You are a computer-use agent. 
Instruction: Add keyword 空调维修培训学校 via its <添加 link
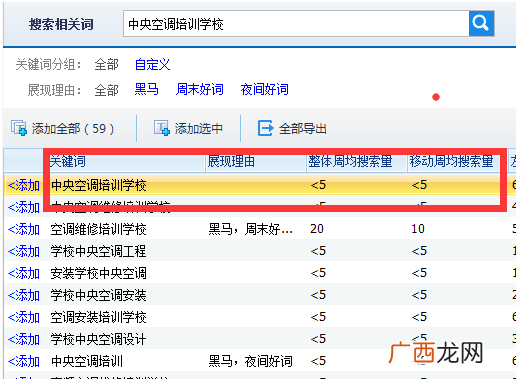[x=24, y=229]
